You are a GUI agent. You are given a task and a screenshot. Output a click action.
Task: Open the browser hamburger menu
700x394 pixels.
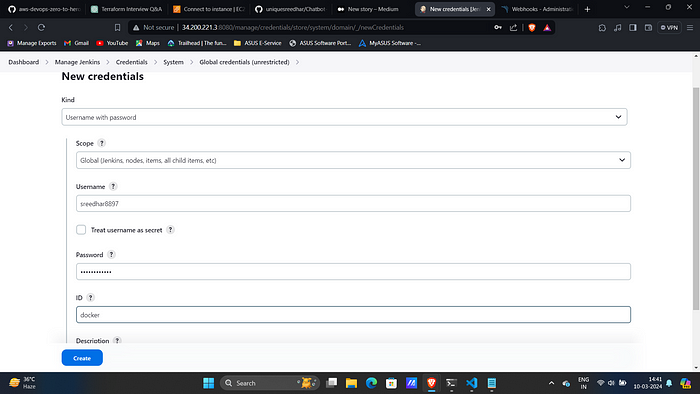click(x=690, y=27)
